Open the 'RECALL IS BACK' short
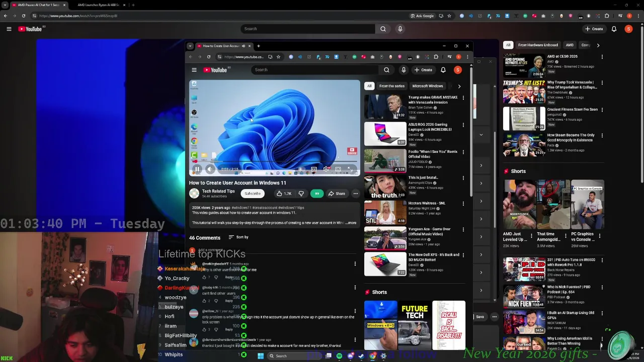This screenshot has width=644, height=362. 449,325
